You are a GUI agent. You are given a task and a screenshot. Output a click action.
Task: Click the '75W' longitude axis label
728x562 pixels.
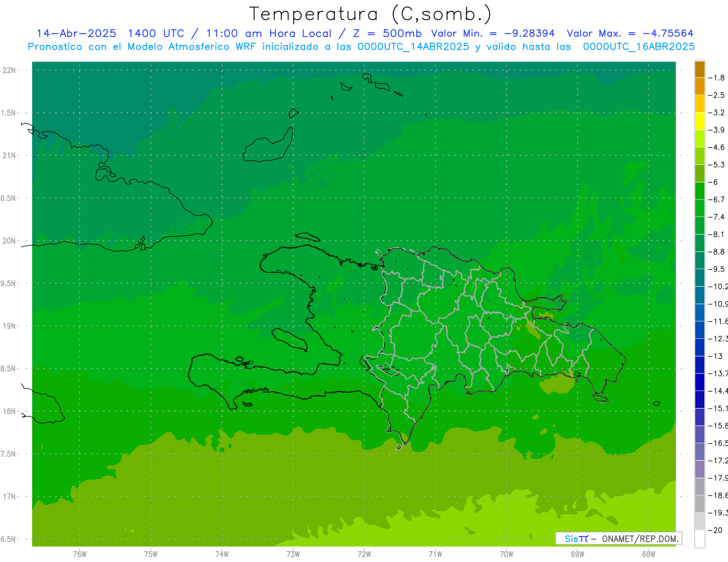[151, 554]
